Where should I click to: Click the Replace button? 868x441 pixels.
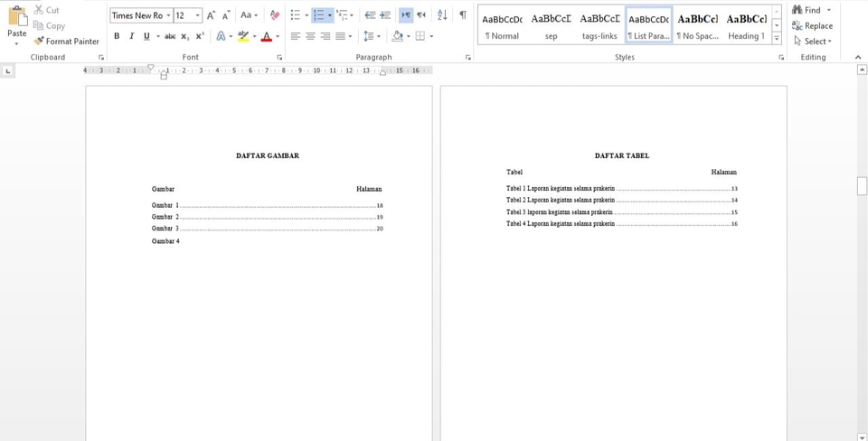[x=812, y=25]
